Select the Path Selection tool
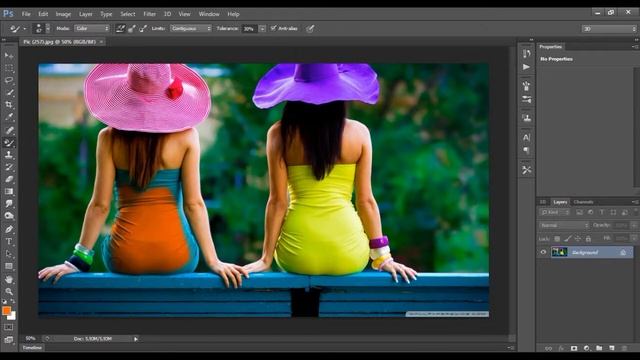Screen dimensions: 640x360 click(9, 254)
